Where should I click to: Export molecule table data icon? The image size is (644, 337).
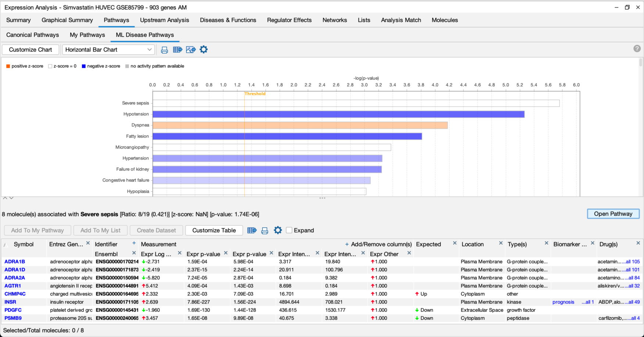tap(252, 230)
